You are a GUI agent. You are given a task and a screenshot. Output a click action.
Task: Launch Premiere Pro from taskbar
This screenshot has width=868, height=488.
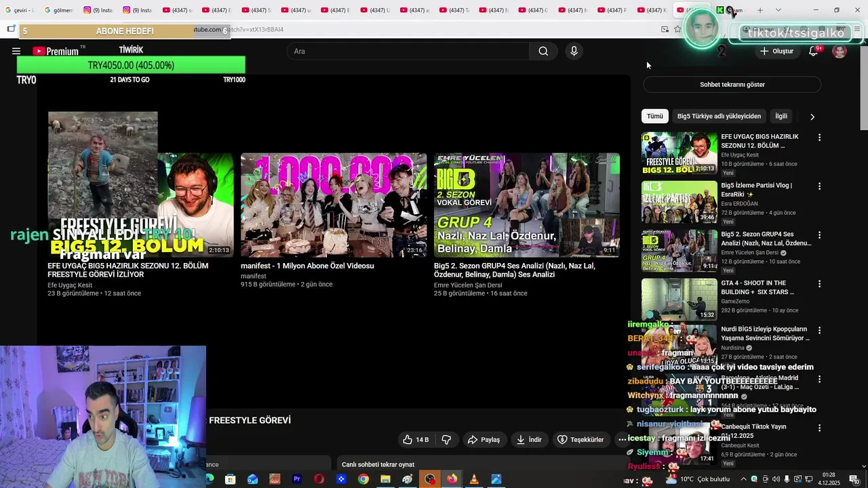[x=297, y=479]
